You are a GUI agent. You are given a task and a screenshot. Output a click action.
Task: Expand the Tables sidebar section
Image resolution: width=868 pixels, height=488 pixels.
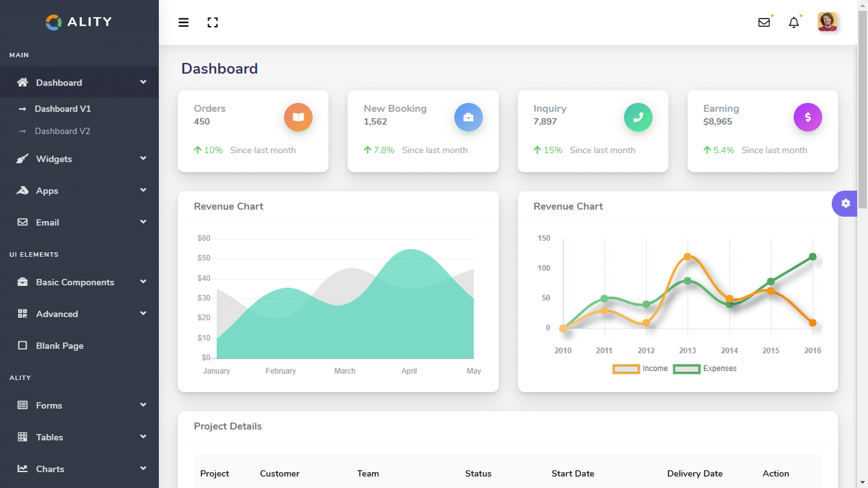tap(79, 437)
